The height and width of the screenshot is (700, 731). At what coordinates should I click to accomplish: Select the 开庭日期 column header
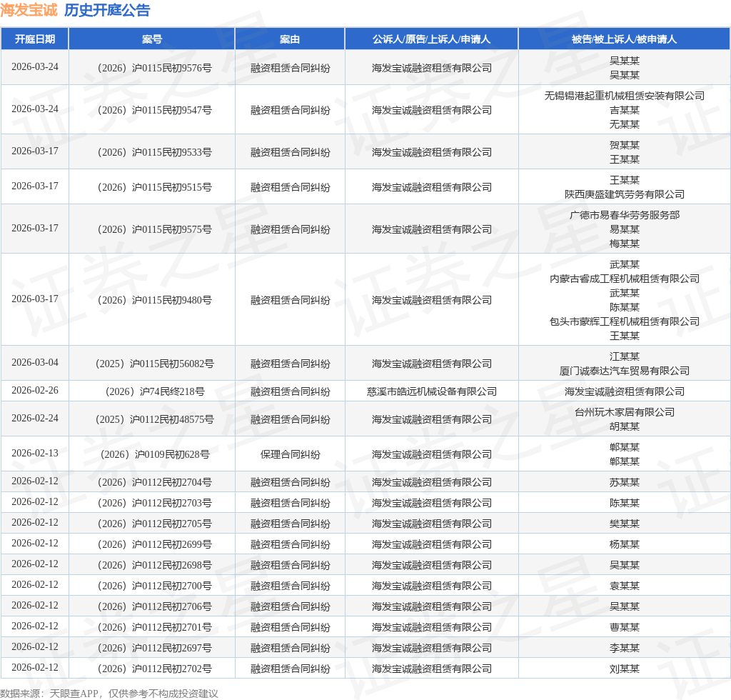tap(34, 39)
